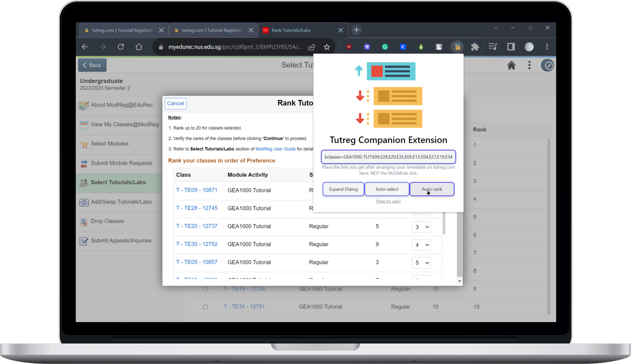
Task: Reload the page with refresh icon
Action: tap(121, 47)
